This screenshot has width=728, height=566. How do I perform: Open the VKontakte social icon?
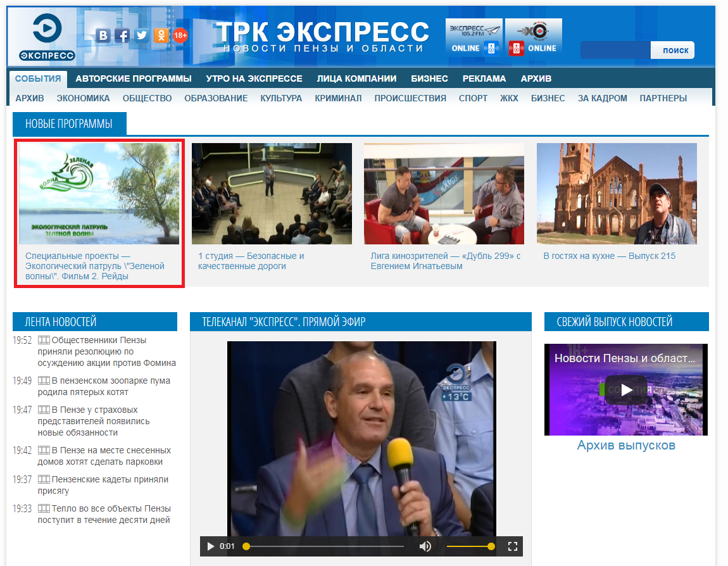tap(103, 36)
